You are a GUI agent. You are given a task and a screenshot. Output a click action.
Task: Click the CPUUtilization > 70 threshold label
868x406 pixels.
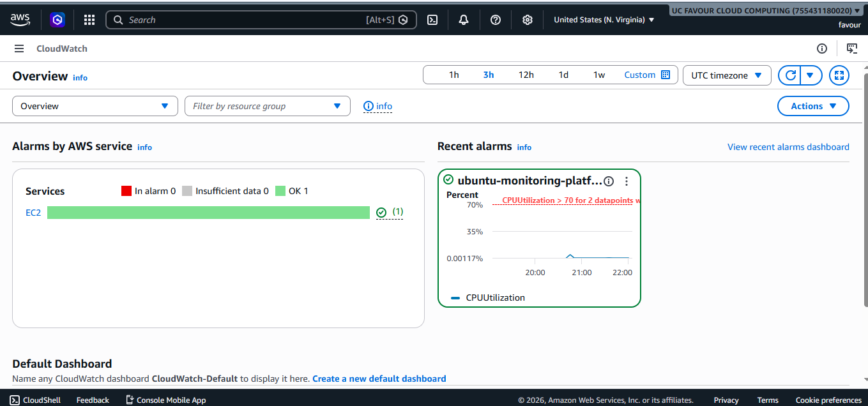pyautogui.click(x=571, y=200)
